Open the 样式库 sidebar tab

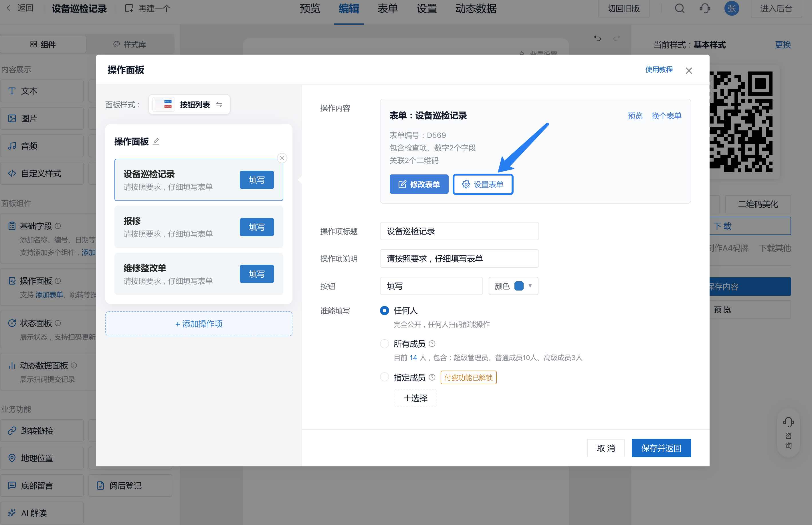point(130,44)
